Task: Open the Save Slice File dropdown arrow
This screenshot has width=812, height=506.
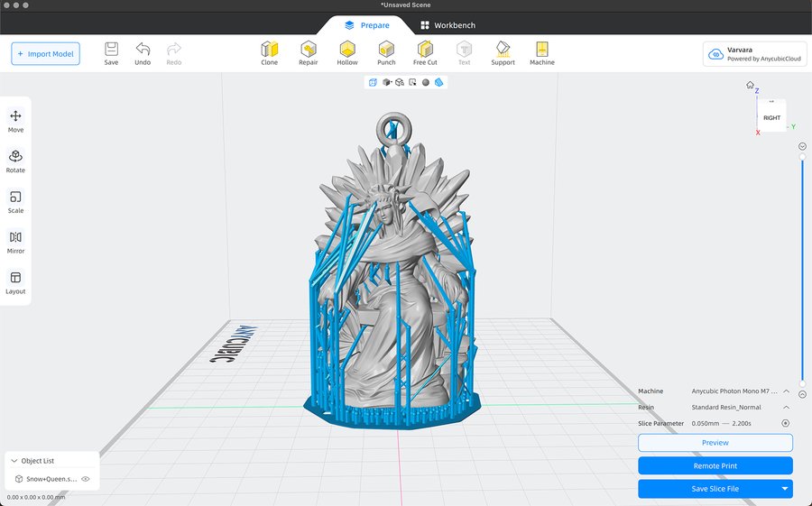Action: (x=785, y=489)
